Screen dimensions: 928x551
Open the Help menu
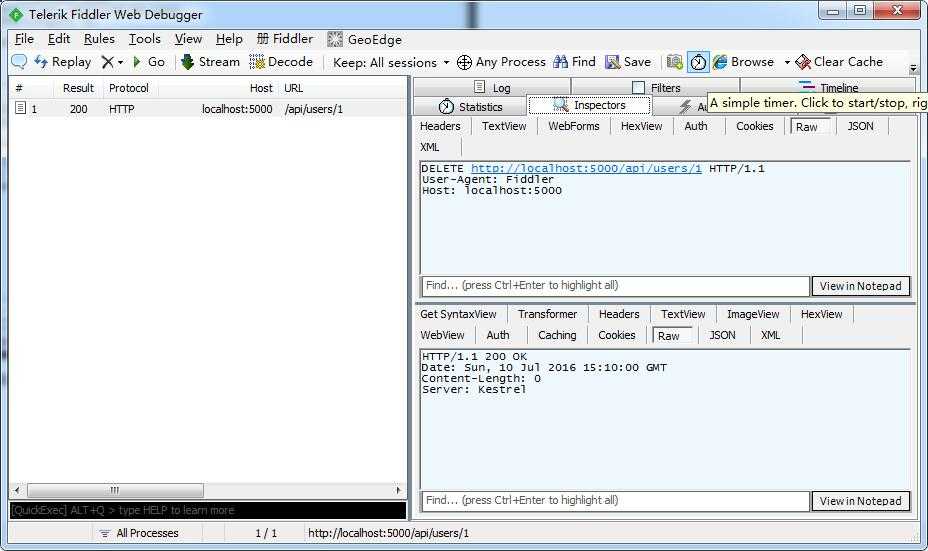229,39
